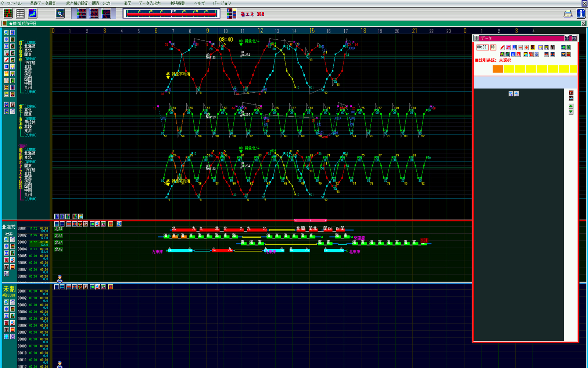Click the vertical collapse button in データ title bar
Screen dimensions: 588x368
click(574, 38)
